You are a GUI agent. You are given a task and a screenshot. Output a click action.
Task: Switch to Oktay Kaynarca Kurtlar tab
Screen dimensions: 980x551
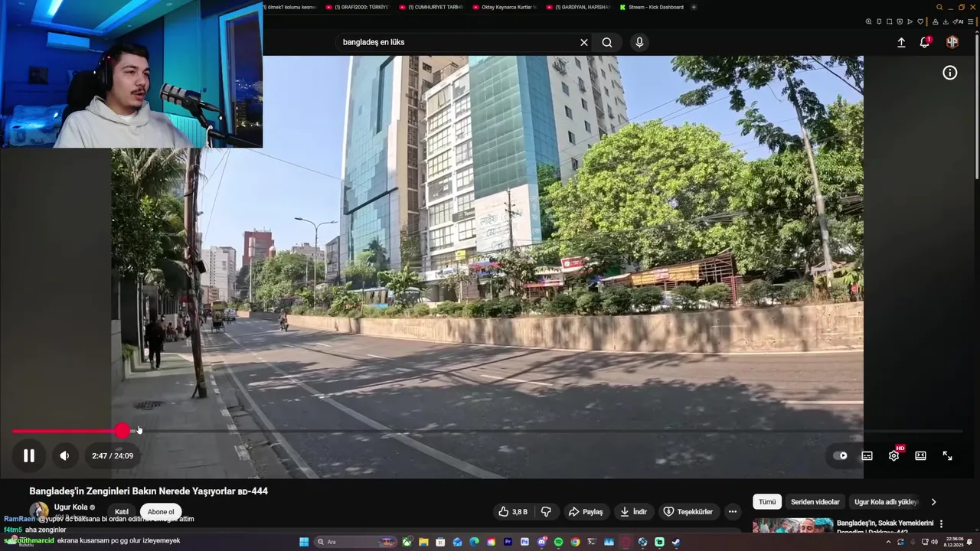click(505, 7)
